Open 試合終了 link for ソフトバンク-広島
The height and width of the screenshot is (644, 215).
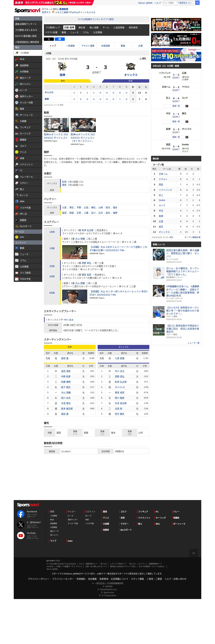pos(176,78)
